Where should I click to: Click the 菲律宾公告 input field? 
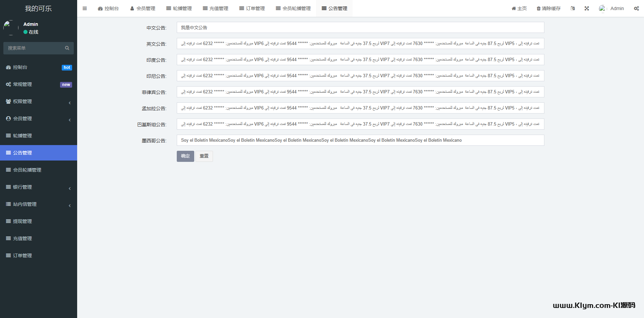pyautogui.click(x=361, y=92)
